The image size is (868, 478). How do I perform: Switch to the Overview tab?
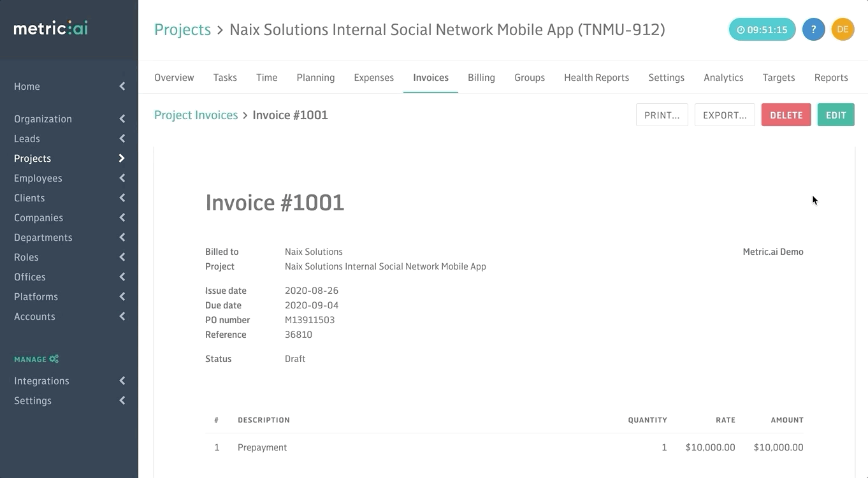(x=174, y=77)
